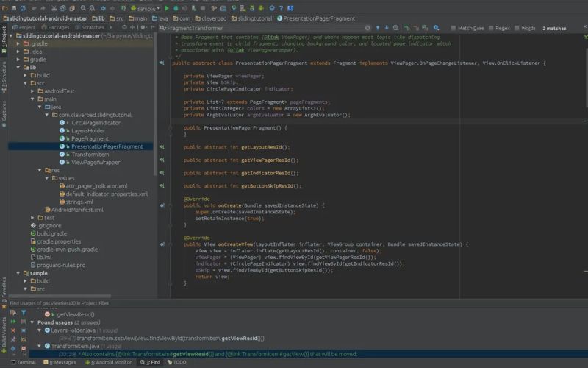
Task: Click the Debug icon next to Run
Action: tap(176, 7)
